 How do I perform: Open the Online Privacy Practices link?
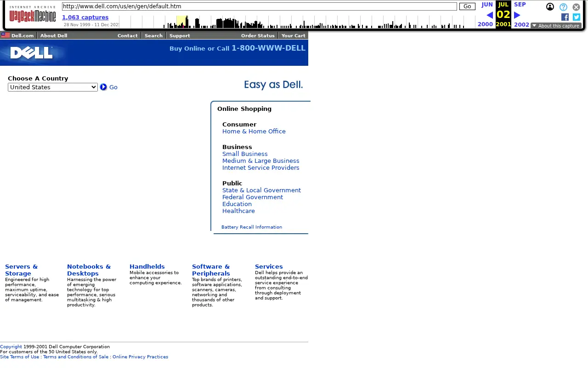140,357
